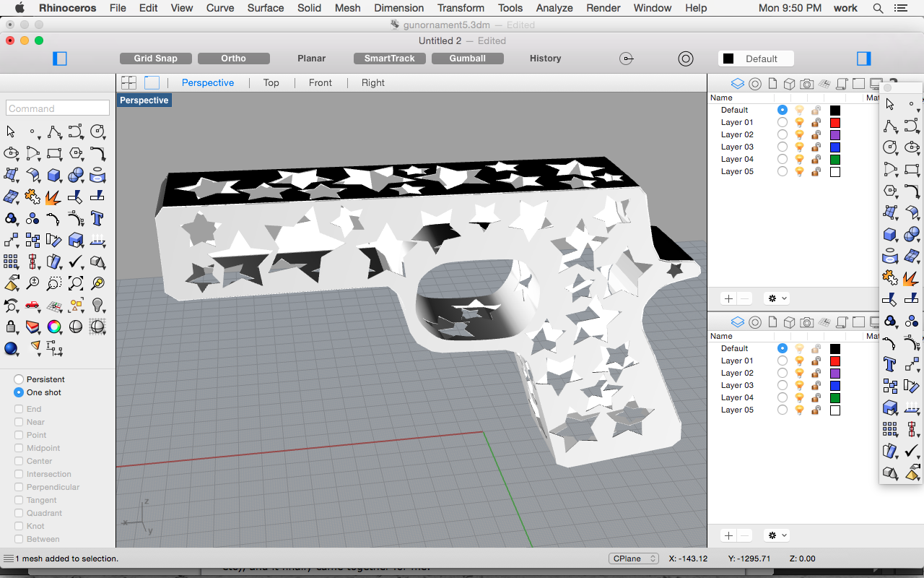Collapse the left sidebar using toolbar icon
The height and width of the screenshot is (578, 924).
pos(60,59)
